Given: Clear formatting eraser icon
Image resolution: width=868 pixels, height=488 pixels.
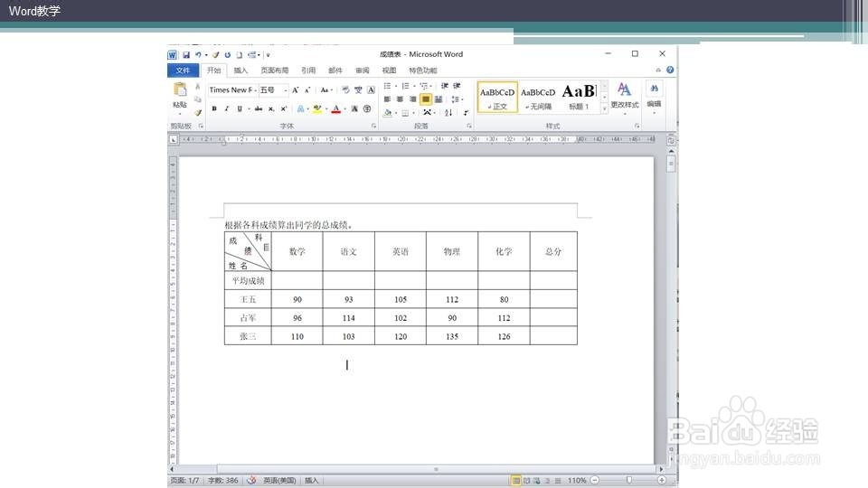Looking at the screenshot, I should coord(345,89).
